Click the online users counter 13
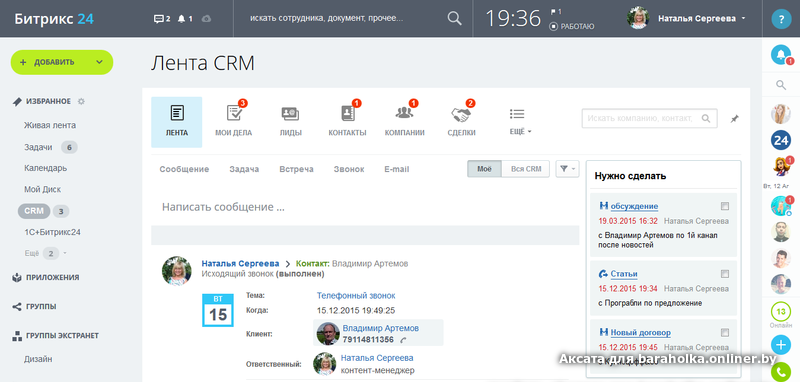The width and height of the screenshot is (800, 382). [x=781, y=311]
